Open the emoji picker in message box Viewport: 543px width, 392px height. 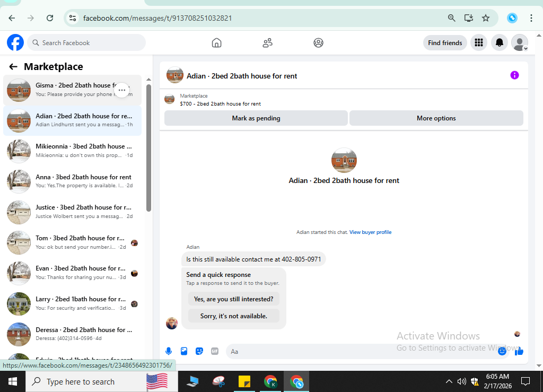click(502, 351)
